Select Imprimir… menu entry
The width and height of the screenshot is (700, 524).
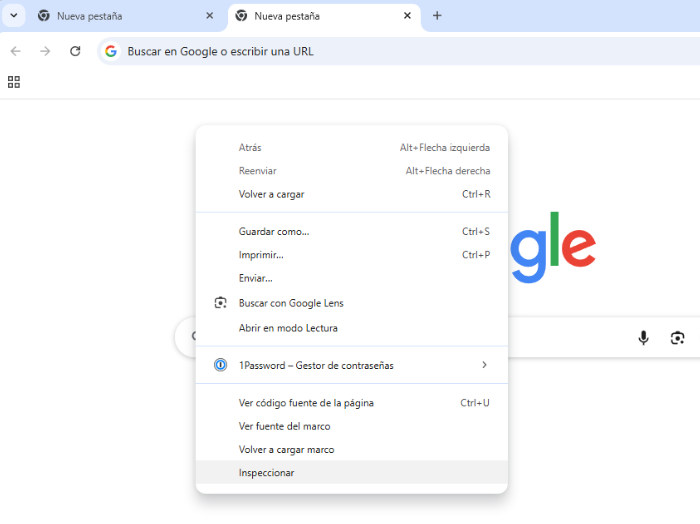261,255
